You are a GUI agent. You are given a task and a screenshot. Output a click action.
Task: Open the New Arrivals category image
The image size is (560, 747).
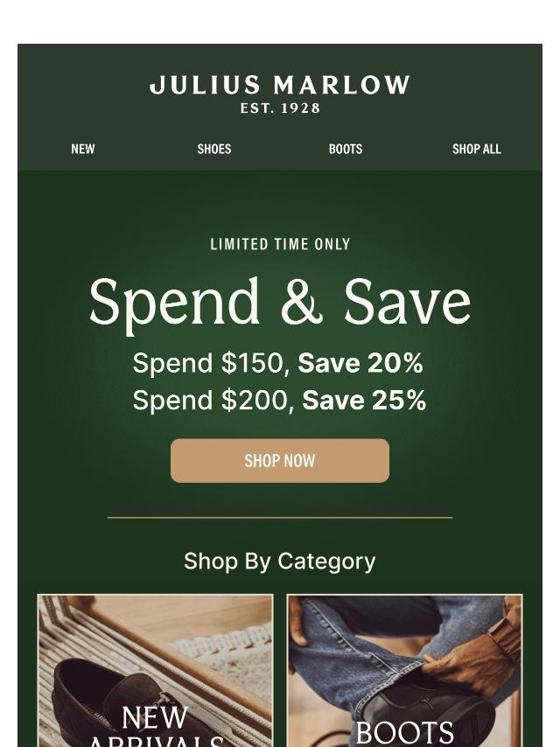pos(156,671)
